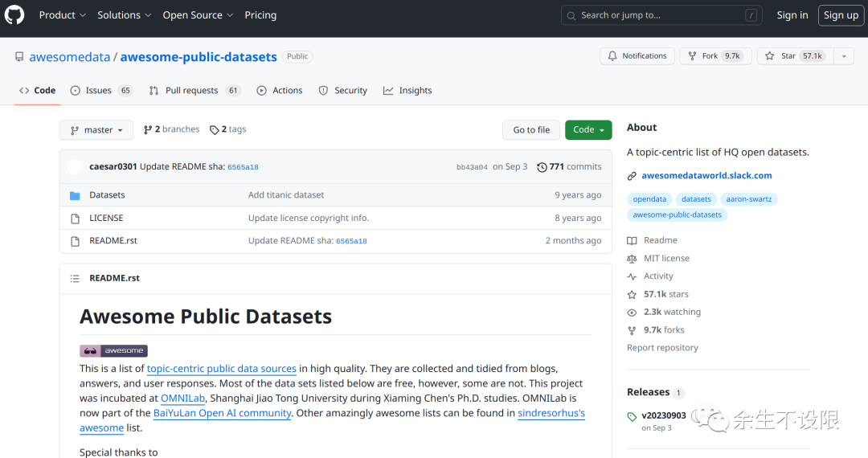Expand the Open Source menu
Screen dimensions: 868x458
click(x=199, y=15)
